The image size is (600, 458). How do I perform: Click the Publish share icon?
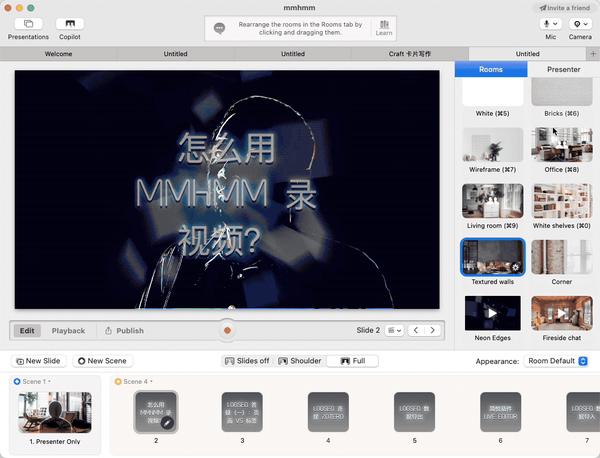pos(108,331)
